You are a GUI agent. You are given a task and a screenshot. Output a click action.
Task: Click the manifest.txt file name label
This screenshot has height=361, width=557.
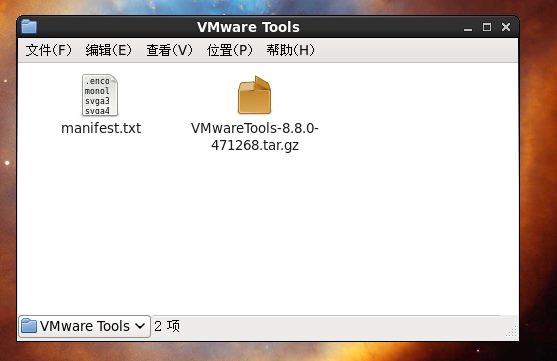coord(101,128)
